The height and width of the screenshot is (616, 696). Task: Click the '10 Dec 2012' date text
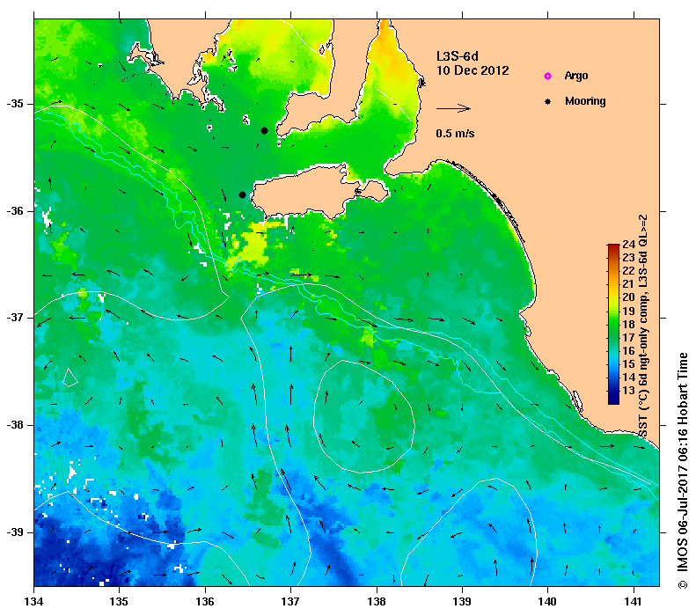pyautogui.click(x=473, y=70)
